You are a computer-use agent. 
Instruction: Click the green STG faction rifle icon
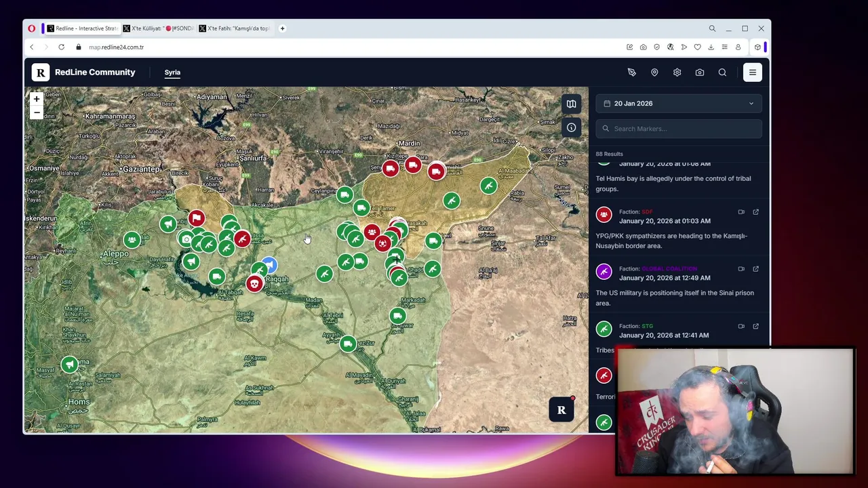[x=604, y=329]
